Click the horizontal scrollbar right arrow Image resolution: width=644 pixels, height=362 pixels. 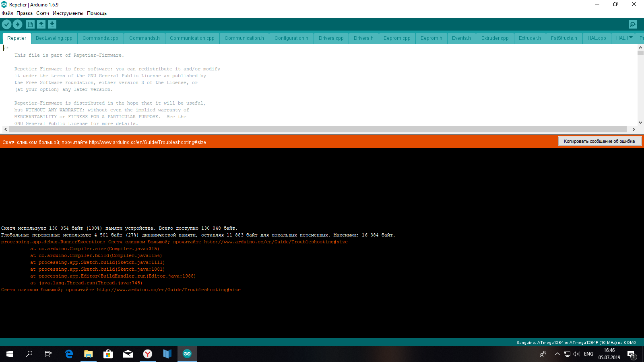coord(634,130)
